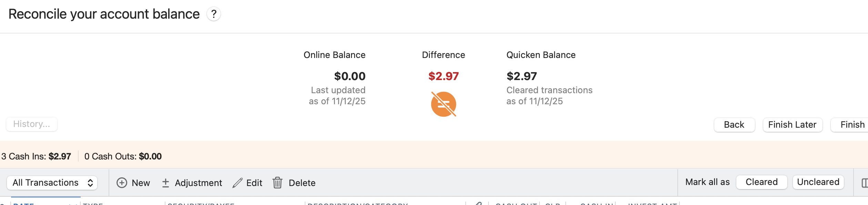Screen dimensions: 868x205
Task: Click the Delete toolbar label
Action: [302, 183]
